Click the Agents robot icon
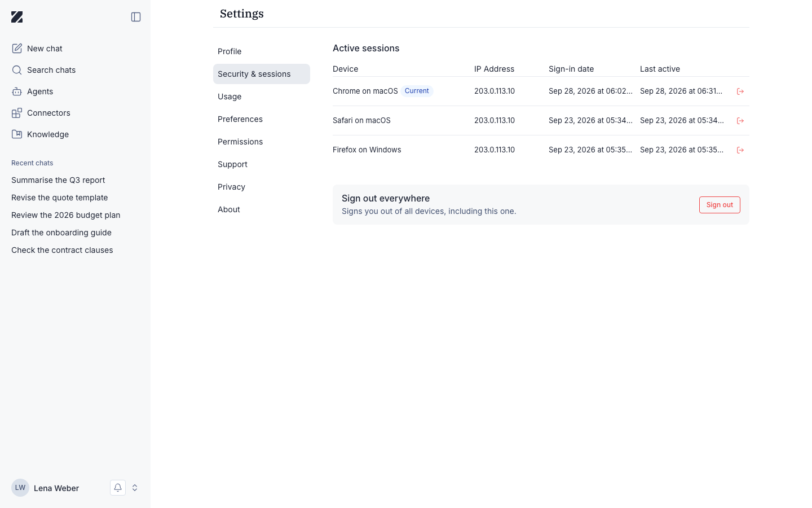Image resolution: width=812 pixels, height=508 pixels. pyautogui.click(x=17, y=91)
